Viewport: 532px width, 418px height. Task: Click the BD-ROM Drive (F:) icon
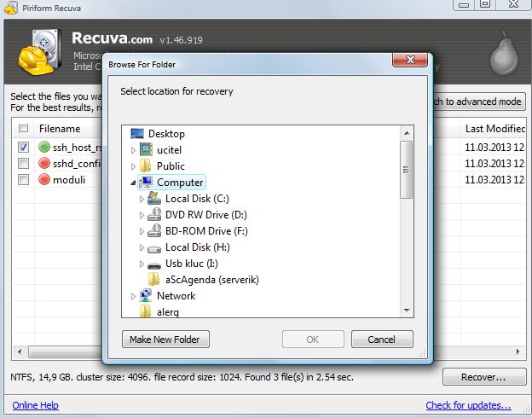point(154,230)
